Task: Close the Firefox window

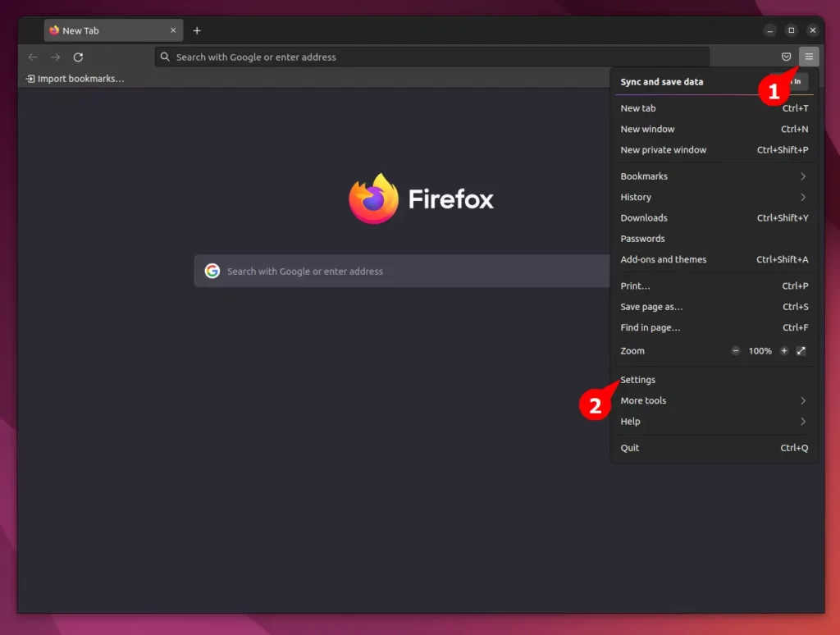Action: 813,30
